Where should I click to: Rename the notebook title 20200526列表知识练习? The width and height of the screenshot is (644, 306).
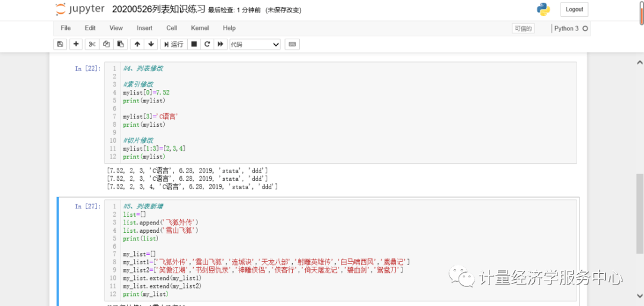[x=159, y=10]
